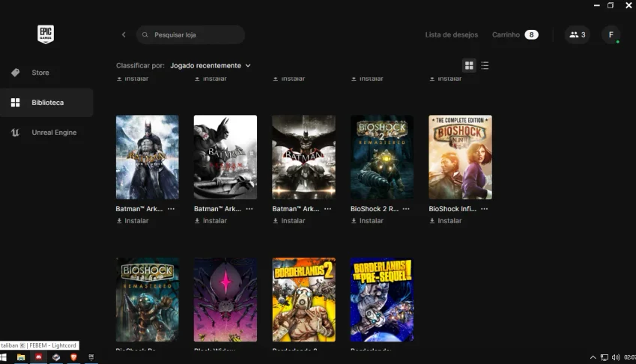Screen dimensions: 636x364
Task: Open the red Lightcord taskbar icon
Action: (x=38, y=357)
